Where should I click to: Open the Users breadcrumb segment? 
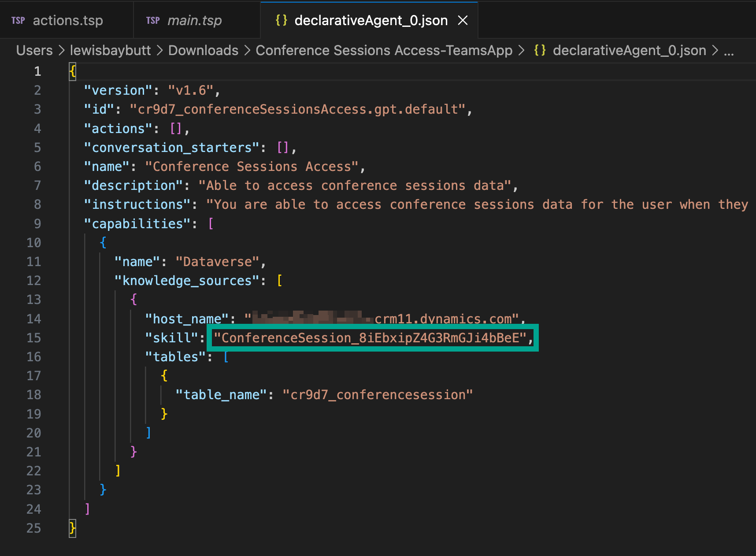(x=34, y=50)
